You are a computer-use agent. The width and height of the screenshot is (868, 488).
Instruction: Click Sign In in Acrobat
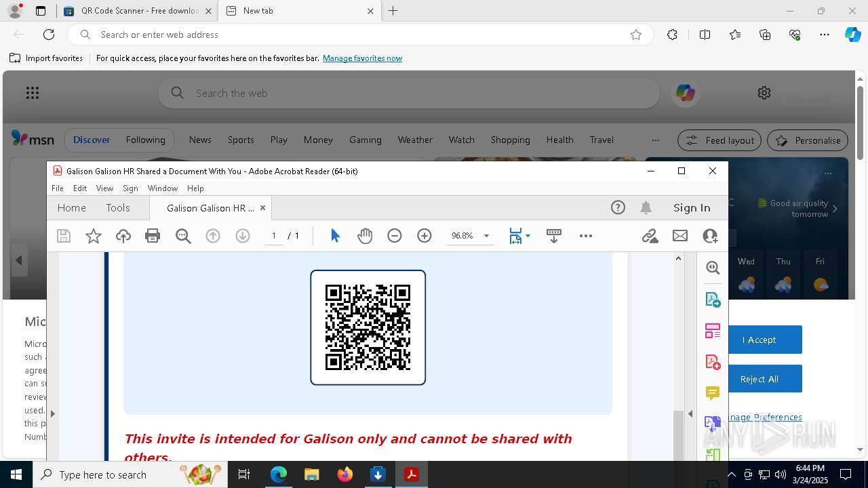coord(692,208)
